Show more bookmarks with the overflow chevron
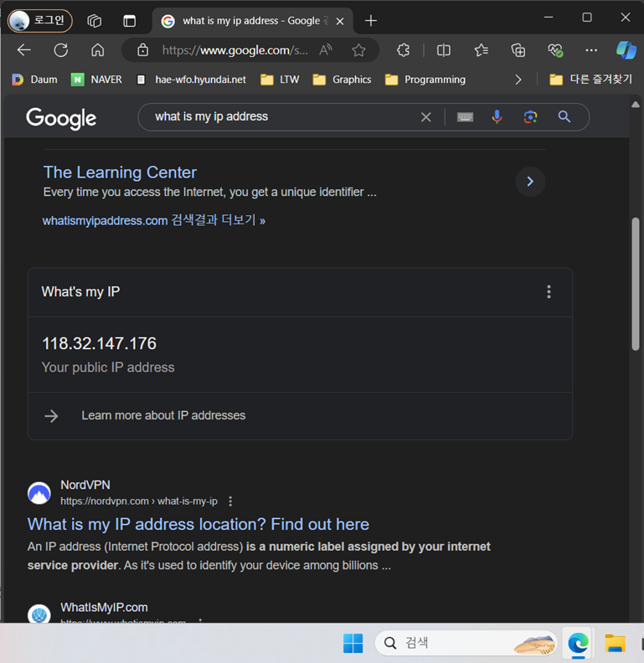Screen dimensions: 644x663 518,80
